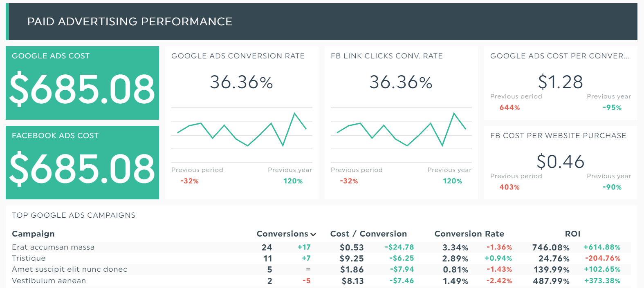Click the Campaign column header
644x288 pixels.
pyautogui.click(x=33, y=234)
